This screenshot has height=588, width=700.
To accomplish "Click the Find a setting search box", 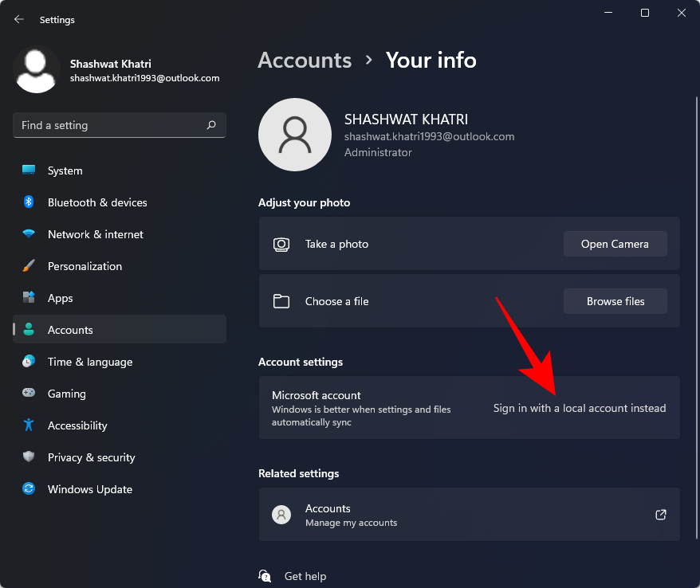I will (x=119, y=125).
